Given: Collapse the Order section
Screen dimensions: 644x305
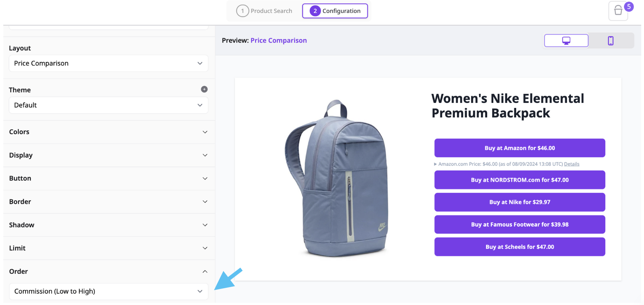Looking at the screenshot, I should pos(109,271).
